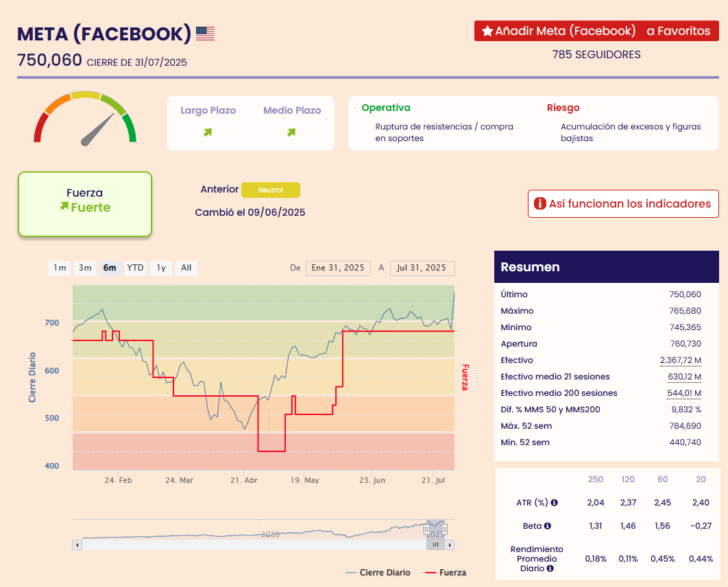The width and height of the screenshot is (728, 587).
Task: Click the 785 SEGUIDORES text
Action: (x=596, y=55)
